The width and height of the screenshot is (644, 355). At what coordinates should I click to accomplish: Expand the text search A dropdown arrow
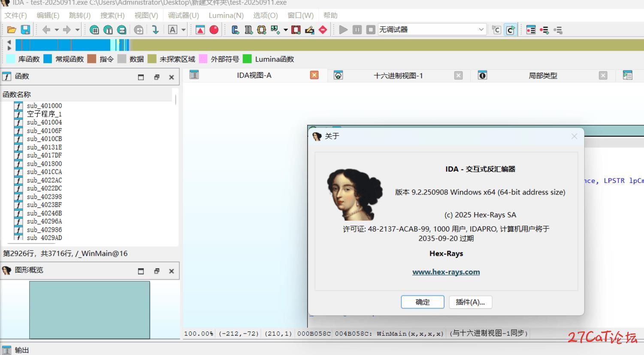tap(184, 30)
